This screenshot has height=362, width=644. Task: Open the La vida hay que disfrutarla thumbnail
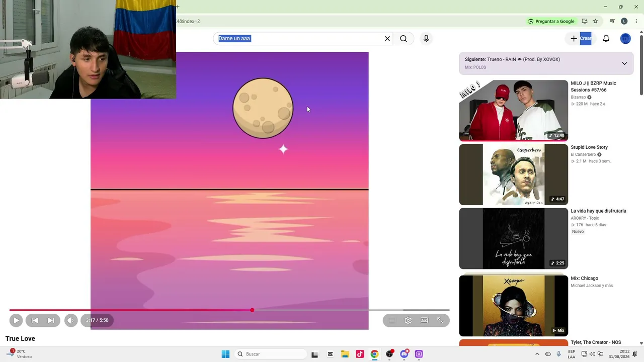pyautogui.click(x=513, y=238)
